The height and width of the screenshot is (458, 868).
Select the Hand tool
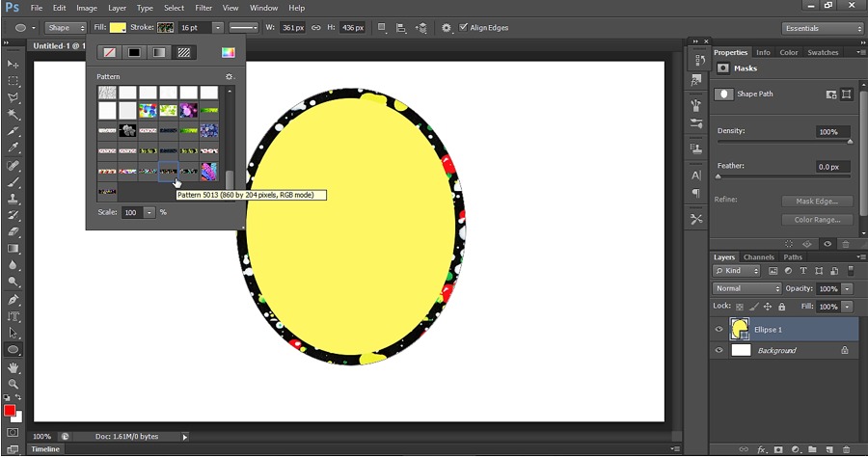tap(13, 367)
